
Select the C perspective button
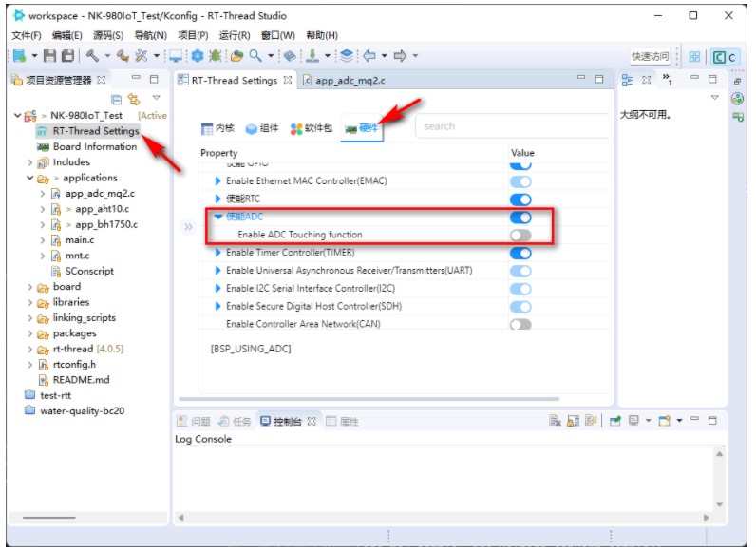[x=726, y=57]
